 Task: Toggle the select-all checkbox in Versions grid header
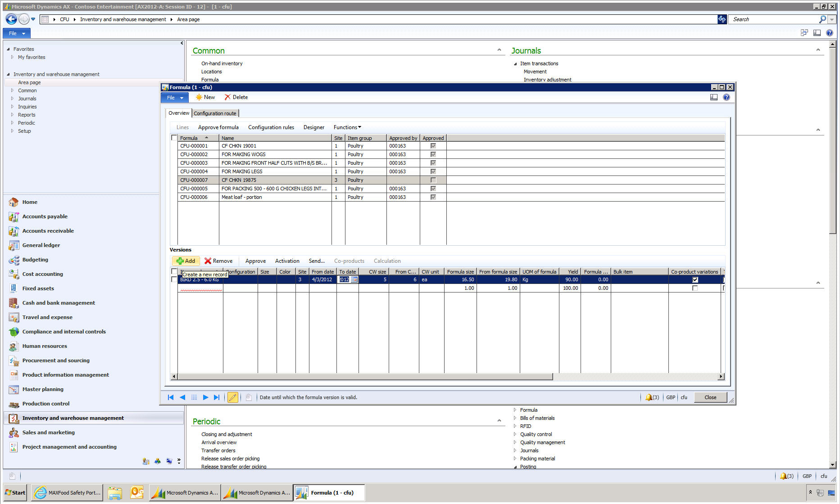tap(174, 271)
